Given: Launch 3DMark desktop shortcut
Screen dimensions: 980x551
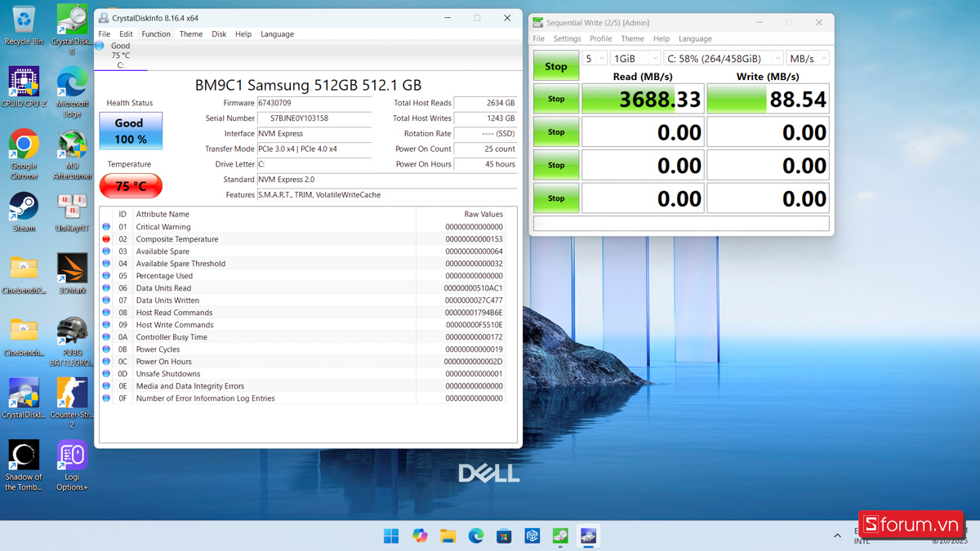Looking at the screenshot, I should pyautogui.click(x=72, y=274).
